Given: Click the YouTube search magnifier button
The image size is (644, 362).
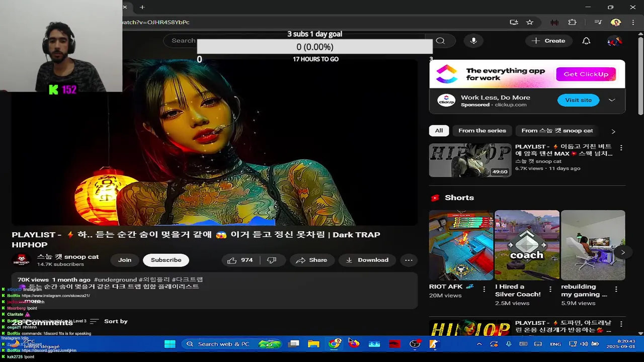Looking at the screenshot, I should 440,41.
